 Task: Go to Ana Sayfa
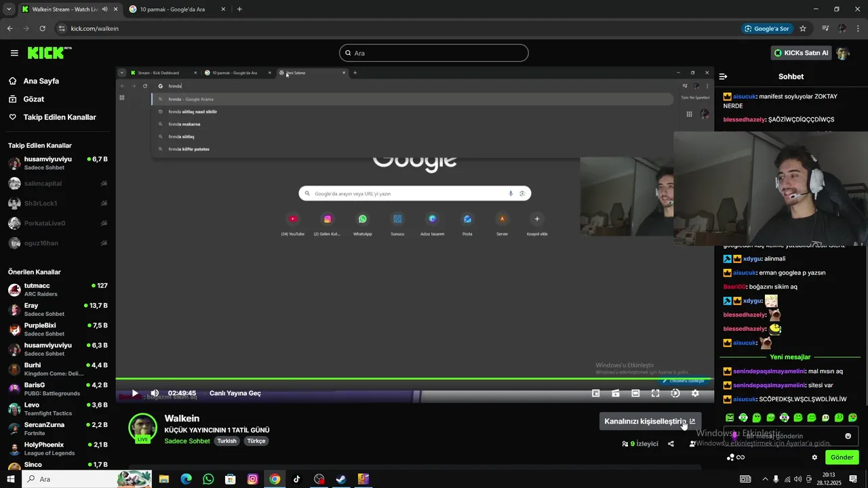pyautogui.click(x=41, y=81)
